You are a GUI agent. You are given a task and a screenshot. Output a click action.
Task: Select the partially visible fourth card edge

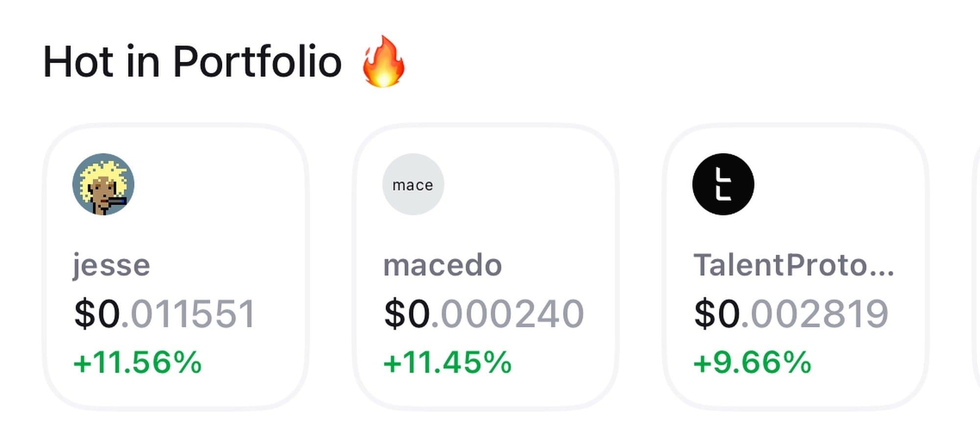tap(976, 265)
